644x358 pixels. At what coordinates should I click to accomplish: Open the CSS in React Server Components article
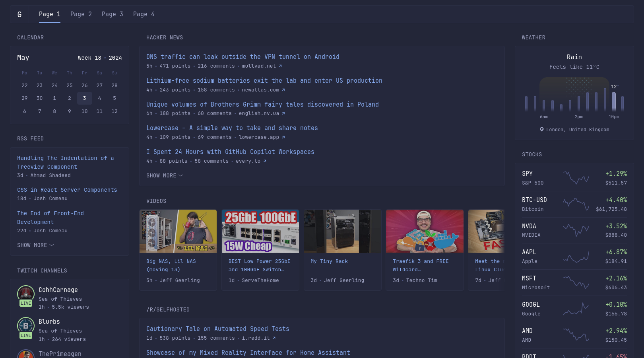[x=67, y=190]
